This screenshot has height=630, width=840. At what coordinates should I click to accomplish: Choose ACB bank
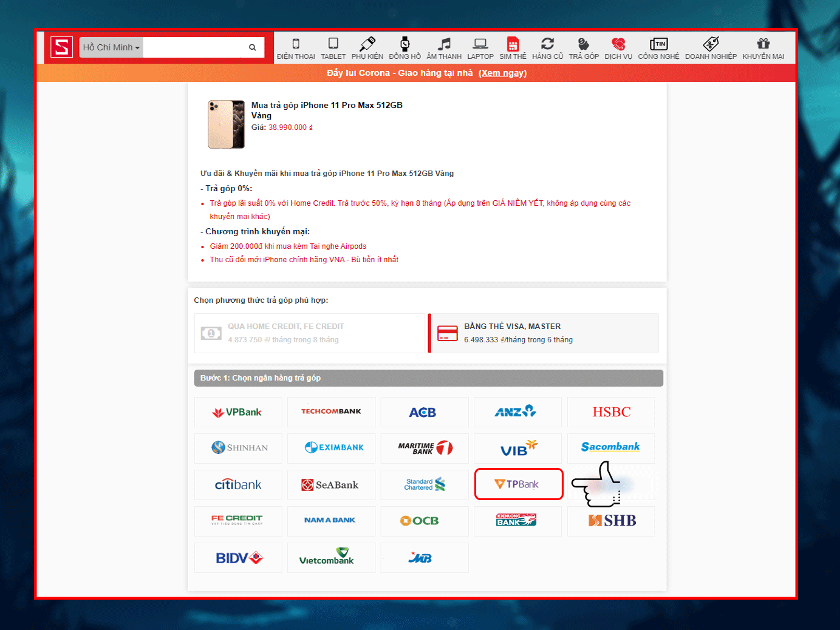[425, 412]
